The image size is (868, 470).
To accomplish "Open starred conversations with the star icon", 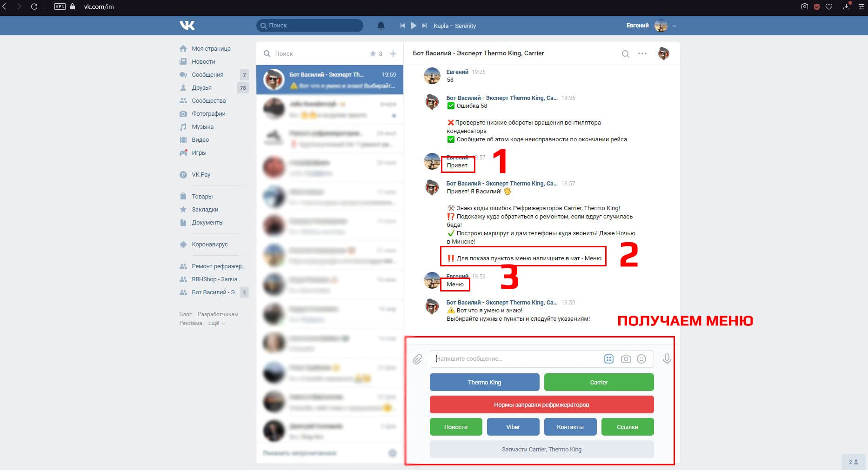I will [373, 53].
